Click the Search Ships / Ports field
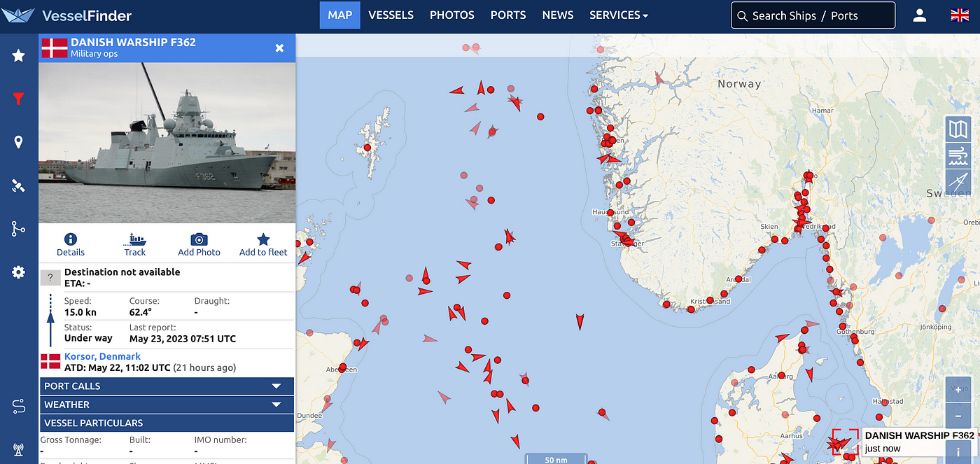 (x=813, y=15)
